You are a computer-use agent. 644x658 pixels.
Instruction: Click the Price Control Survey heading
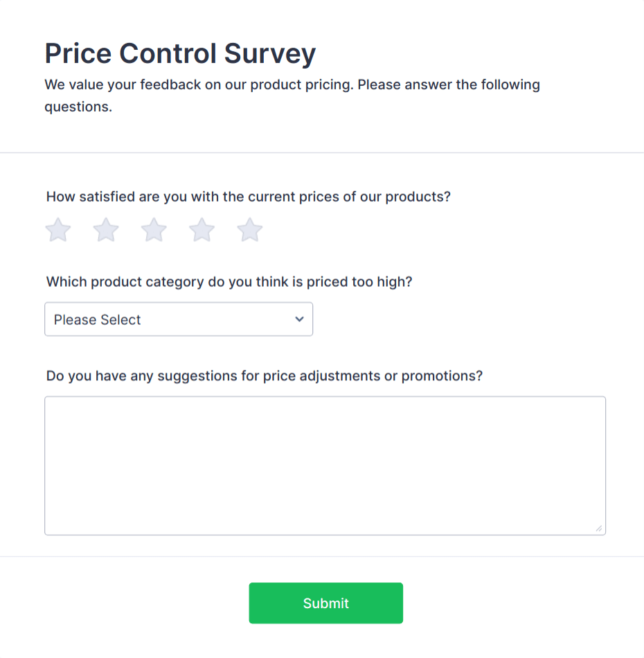(179, 53)
